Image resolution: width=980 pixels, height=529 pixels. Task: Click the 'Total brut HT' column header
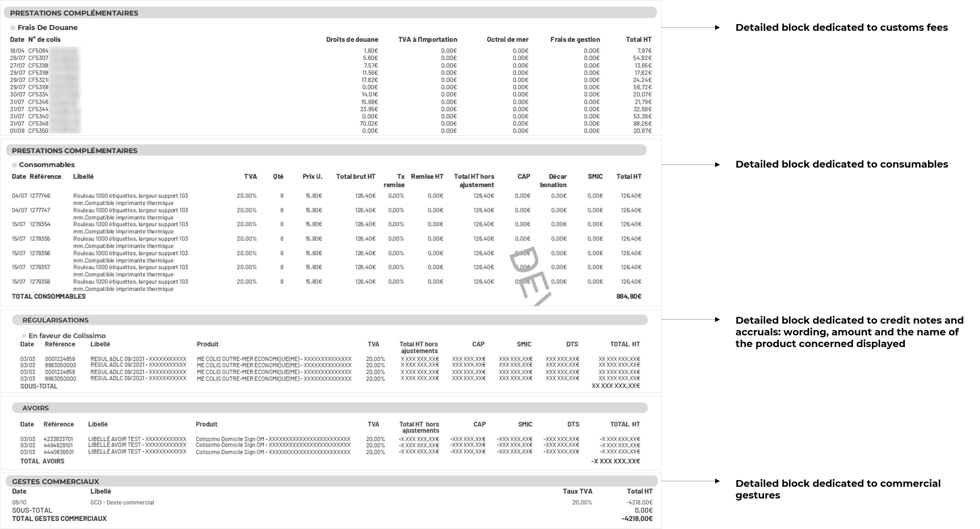tap(356, 176)
